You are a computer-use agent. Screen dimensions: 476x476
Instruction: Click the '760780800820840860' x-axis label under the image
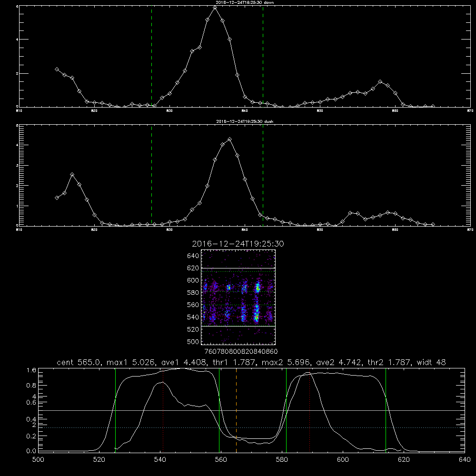241,352
